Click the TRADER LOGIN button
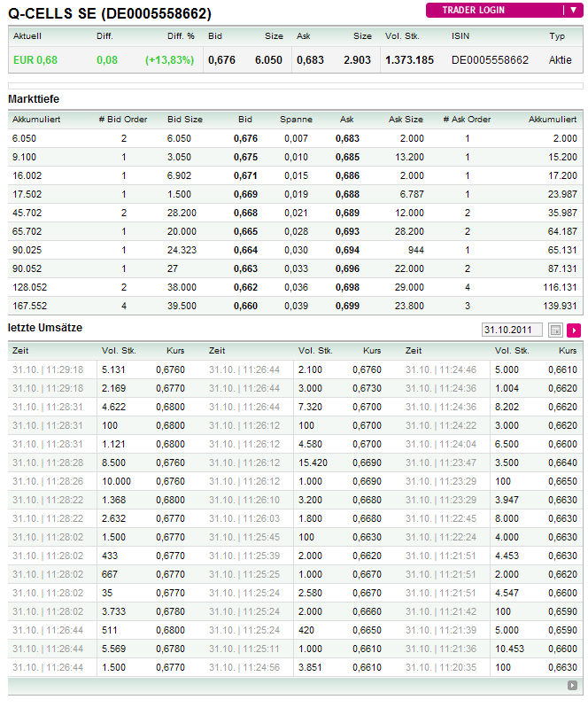The image size is (588, 723). [492, 11]
